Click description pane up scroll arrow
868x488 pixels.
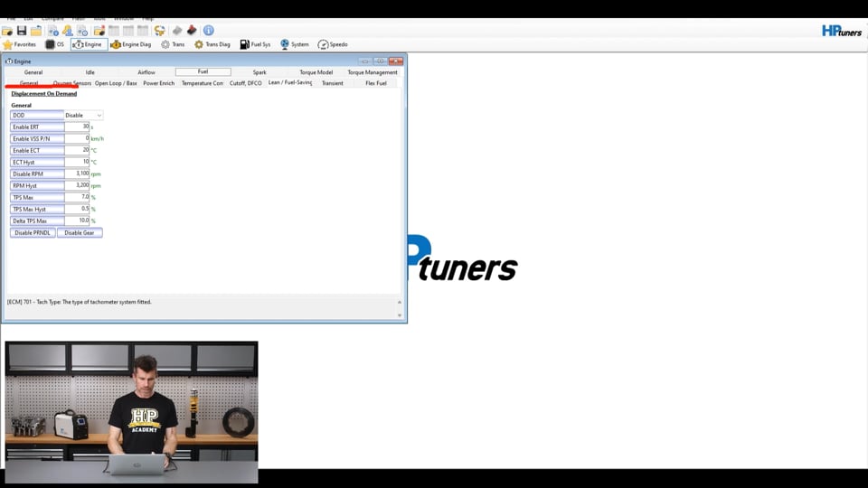click(x=399, y=302)
